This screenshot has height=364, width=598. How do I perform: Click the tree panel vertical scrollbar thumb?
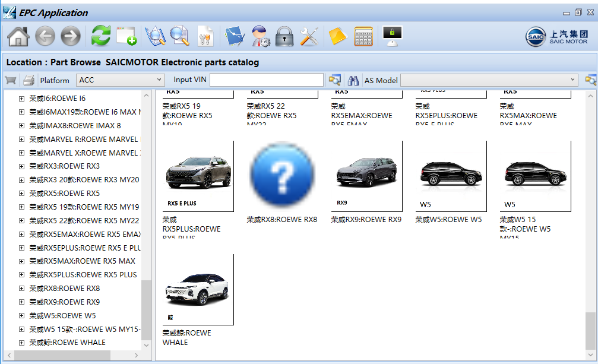pos(147,309)
